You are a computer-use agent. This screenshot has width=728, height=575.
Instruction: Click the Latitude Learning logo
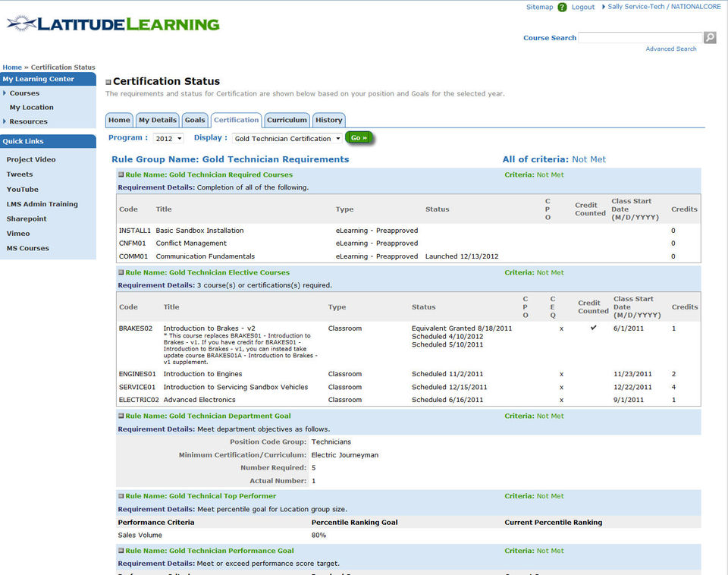pos(113,24)
